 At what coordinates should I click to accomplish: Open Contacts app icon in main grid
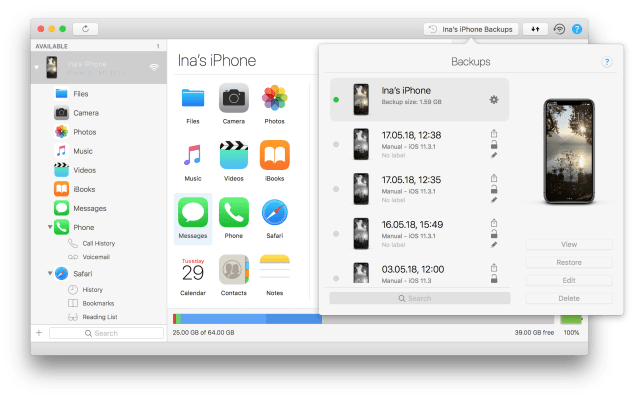pyautogui.click(x=234, y=270)
